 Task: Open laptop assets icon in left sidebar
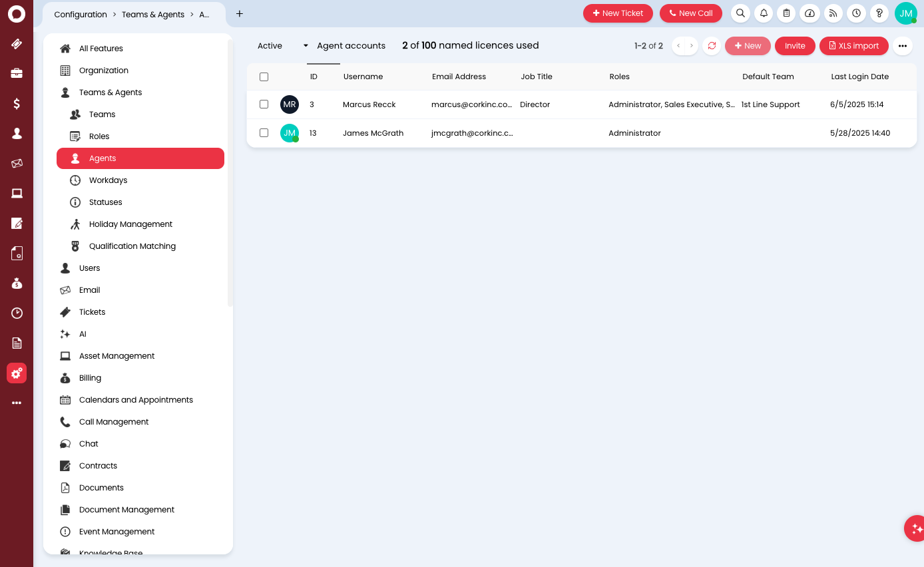(17, 193)
